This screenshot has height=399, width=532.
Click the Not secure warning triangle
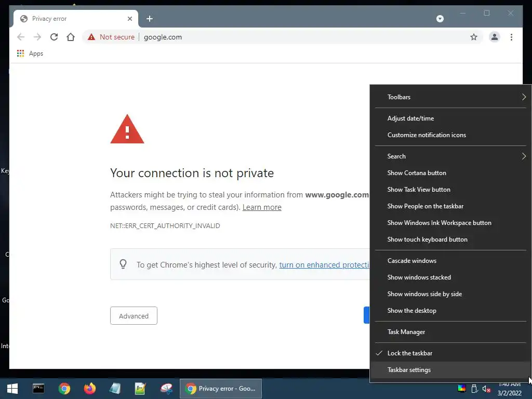[91, 37]
